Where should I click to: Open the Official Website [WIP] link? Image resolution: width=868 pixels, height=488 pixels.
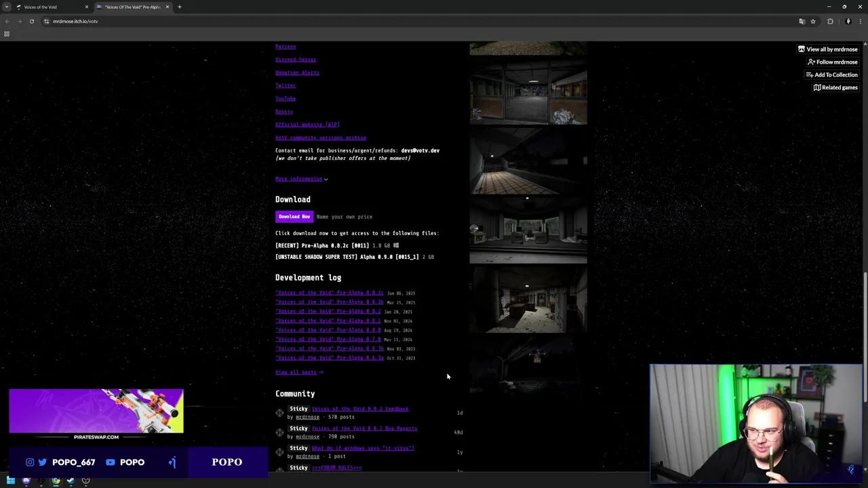click(x=307, y=125)
